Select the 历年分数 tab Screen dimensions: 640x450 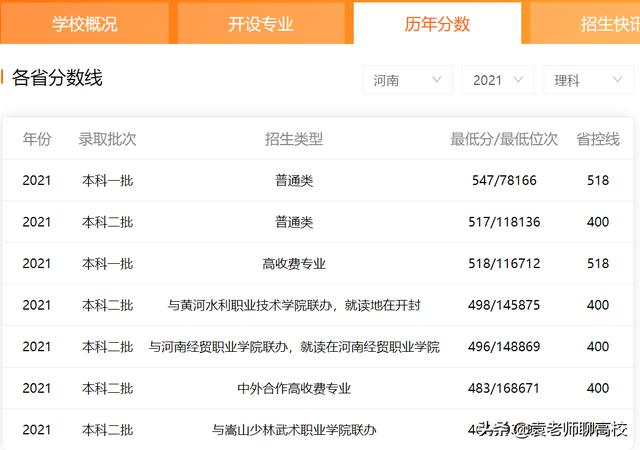coord(437,23)
